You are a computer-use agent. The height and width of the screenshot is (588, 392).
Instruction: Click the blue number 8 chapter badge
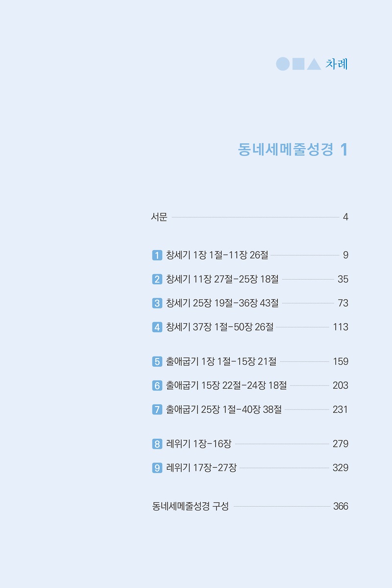pyautogui.click(x=157, y=444)
